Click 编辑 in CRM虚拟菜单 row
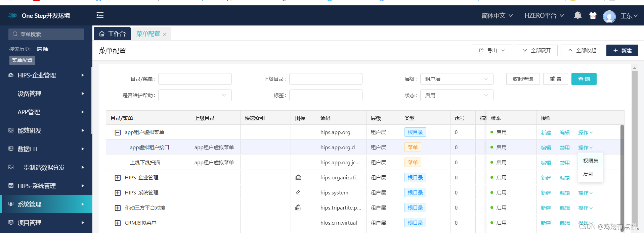The width and height of the screenshot is (644, 233). [564, 223]
